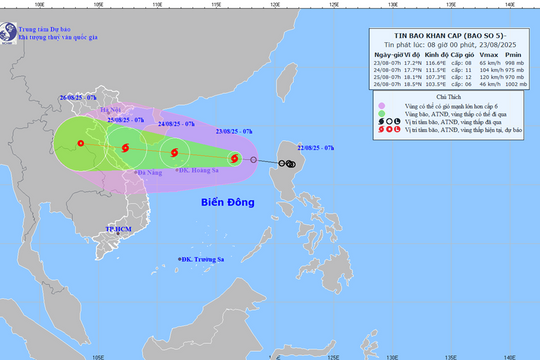The image size is (540, 360).
Task: Click the DK. Trường Sa marker
Action: [179, 259]
